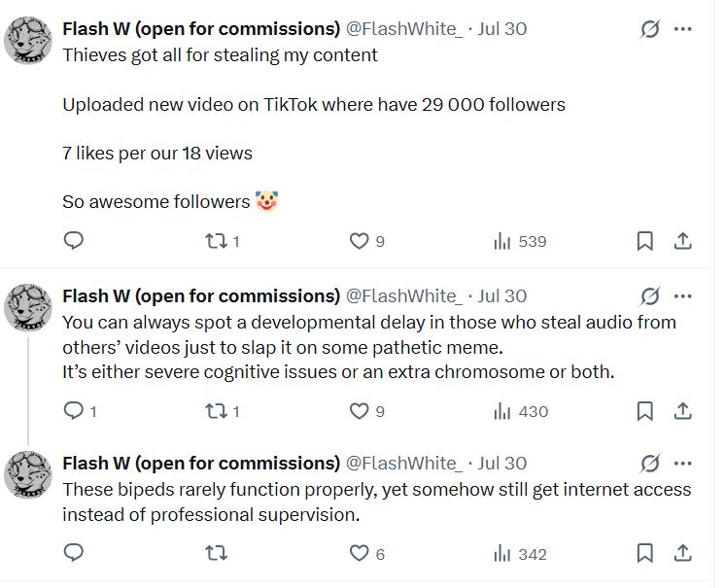The height and width of the screenshot is (588, 725).
Task: Share the tweet with 342 views
Action: (x=682, y=554)
